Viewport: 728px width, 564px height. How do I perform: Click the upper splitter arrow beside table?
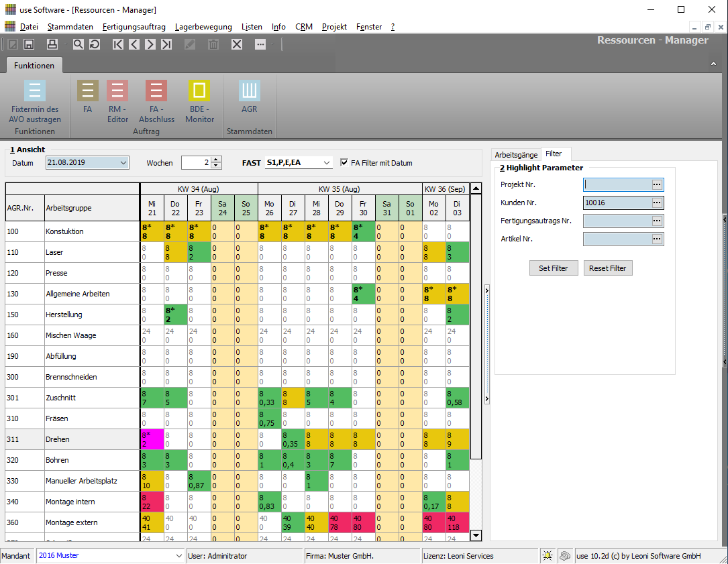486,290
